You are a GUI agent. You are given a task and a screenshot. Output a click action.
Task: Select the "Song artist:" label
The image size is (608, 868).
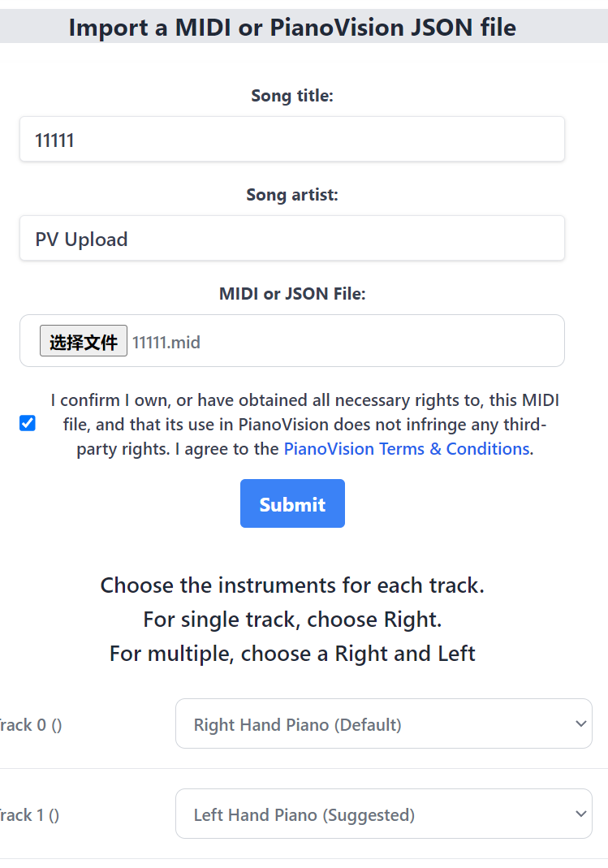click(x=292, y=195)
